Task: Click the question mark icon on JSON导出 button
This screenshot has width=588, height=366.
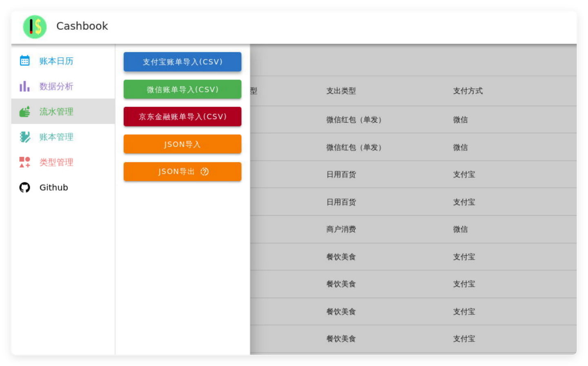Action: [204, 172]
